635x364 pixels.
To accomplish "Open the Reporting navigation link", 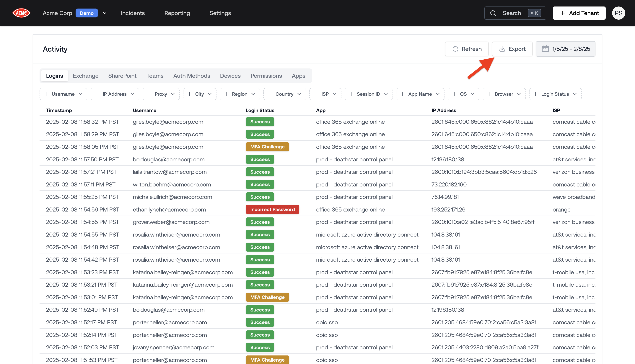I will pos(177,13).
